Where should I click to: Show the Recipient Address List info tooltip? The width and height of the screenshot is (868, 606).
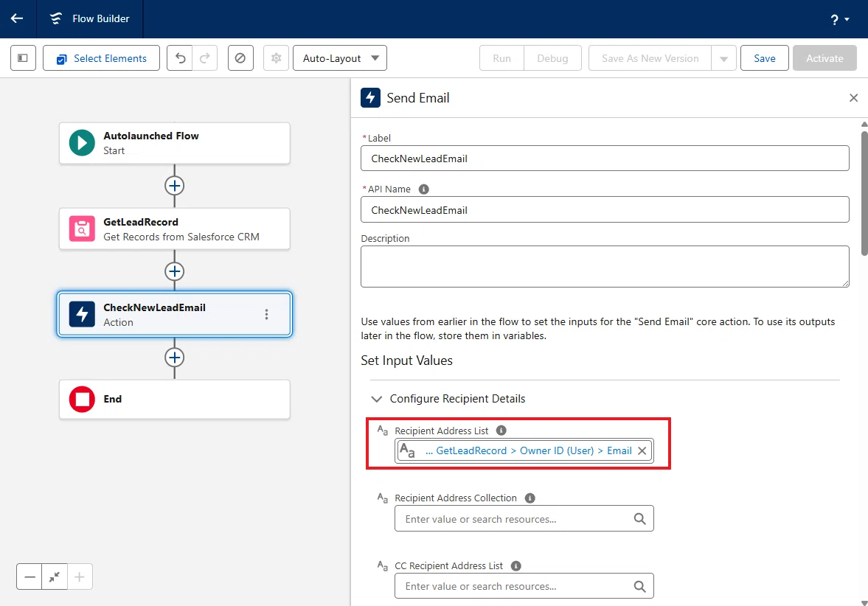click(x=501, y=431)
